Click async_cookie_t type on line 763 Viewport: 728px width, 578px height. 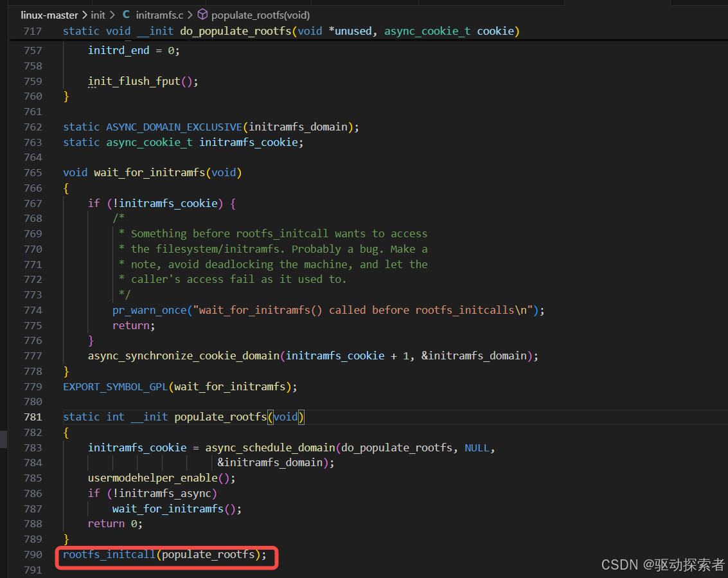pyautogui.click(x=150, y=142)
